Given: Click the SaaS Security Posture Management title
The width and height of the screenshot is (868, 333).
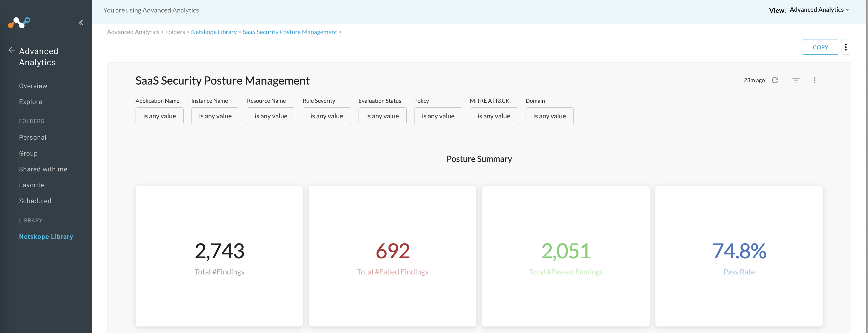Looking at the screenshot, I should [222, 81].
